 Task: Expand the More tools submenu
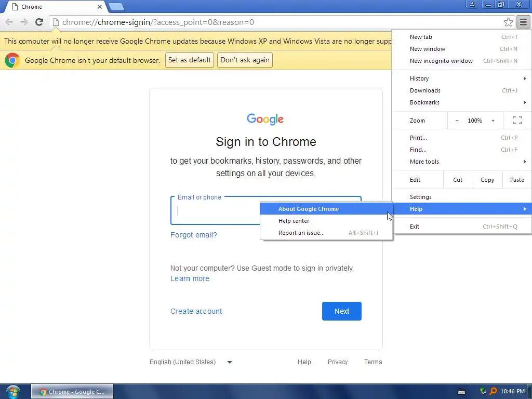(x=461, y=162)
